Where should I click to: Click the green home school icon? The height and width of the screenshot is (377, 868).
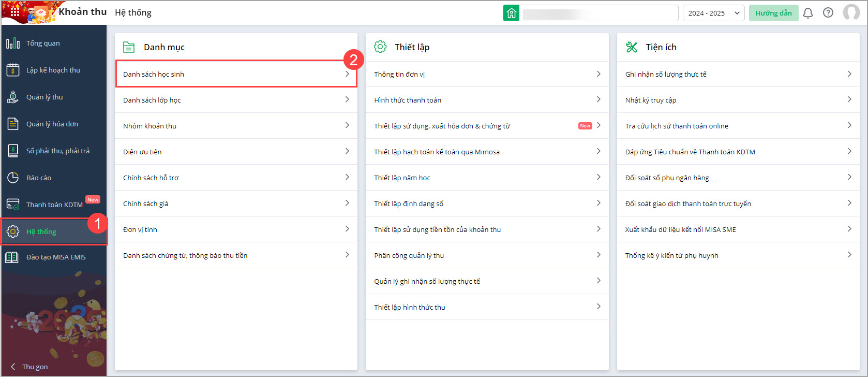tap(511, 13)
